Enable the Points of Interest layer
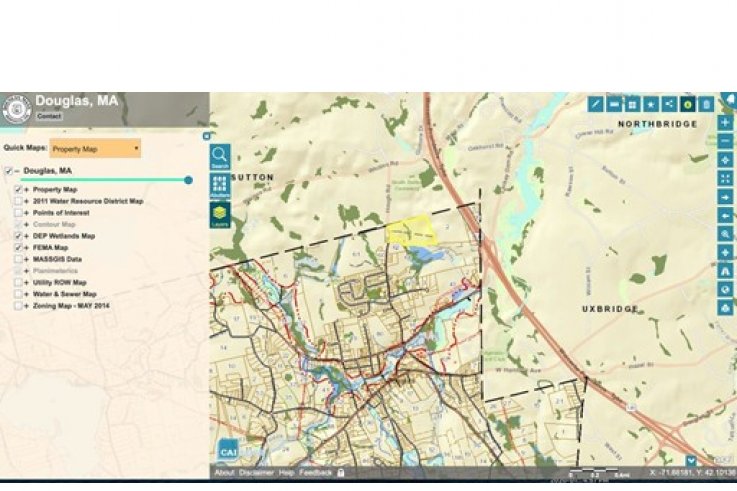737x491 pixels. point(19,213)
